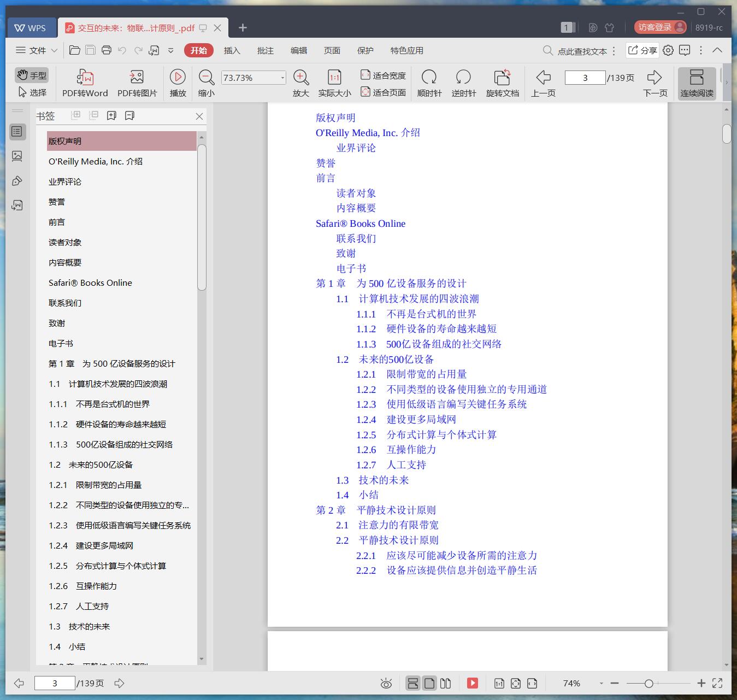Click the collapse all bookmarks icon
737x700 pixels.
tap(93, 116)
